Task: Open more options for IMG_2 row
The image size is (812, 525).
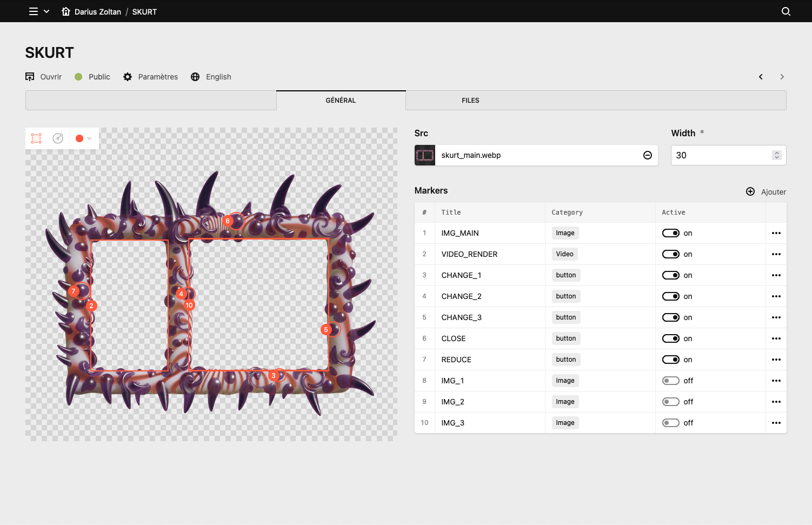Action: [776, 402]
